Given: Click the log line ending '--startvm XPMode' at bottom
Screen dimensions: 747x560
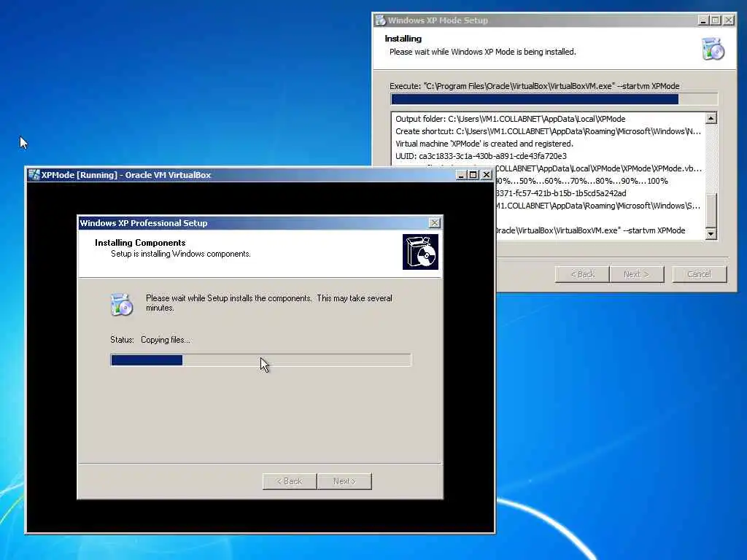Looking at the screenshot, I should pyautogui.click(x=590, y=230).
